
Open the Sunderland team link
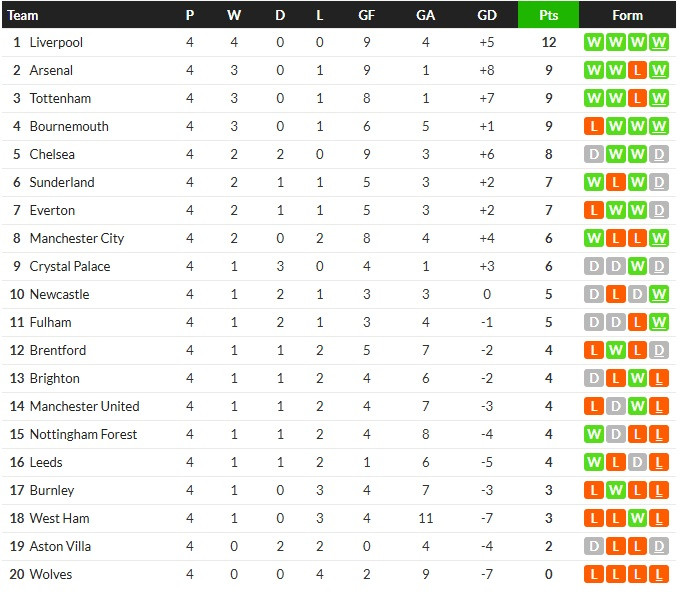pos(62,182)
